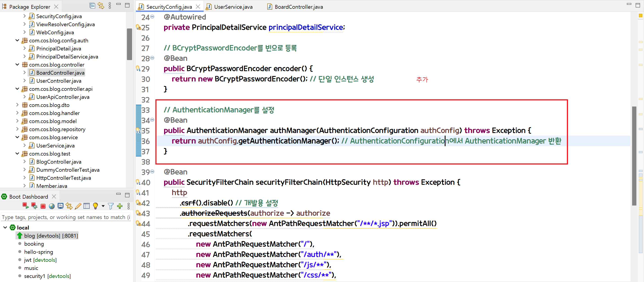Maximize the Boot Dashboard panel
The height and width of the screenshot is (282, 644).
(127, 195)
